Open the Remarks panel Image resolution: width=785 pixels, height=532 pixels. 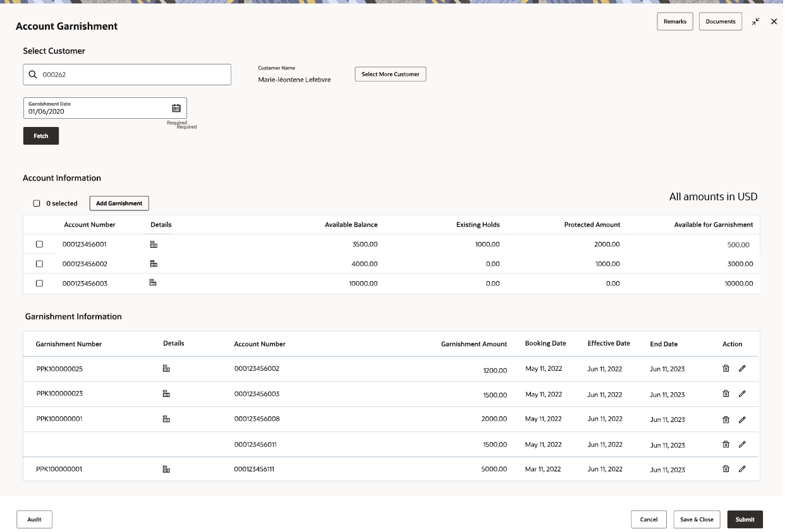[x=674, y=21]
